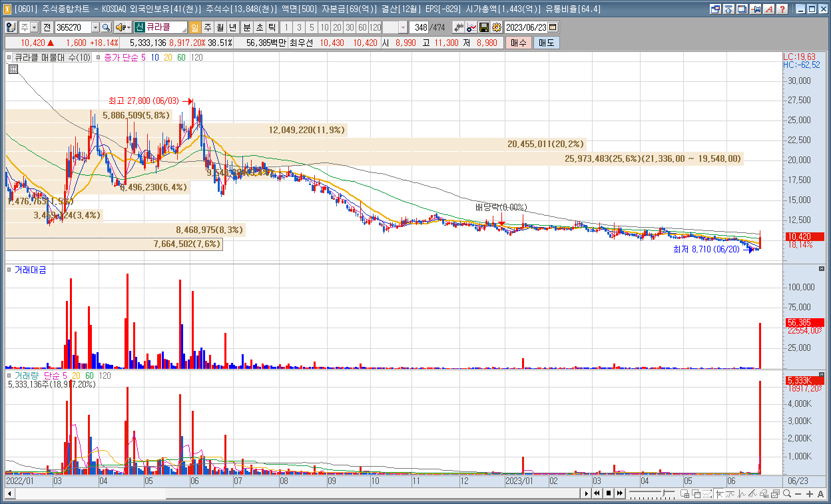Open the interval value dropdown after 120
The width and height of the screenshot is (831, 504).
(403, 27)
